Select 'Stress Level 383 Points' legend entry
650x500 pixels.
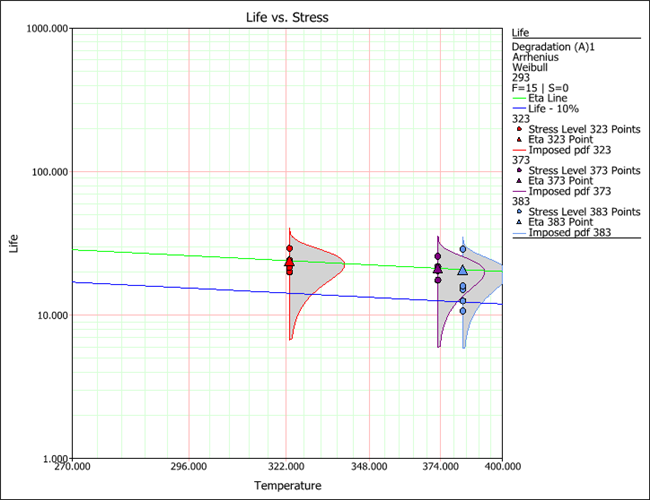[584, 212]
